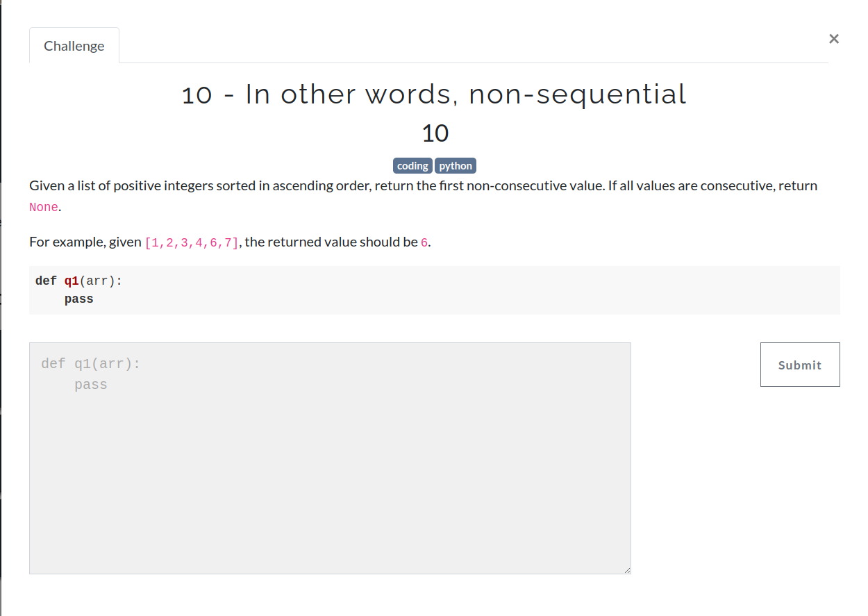Click the coding tag badge
The image size is (868, 616).
pyautogui.click(x=412, y=165)
